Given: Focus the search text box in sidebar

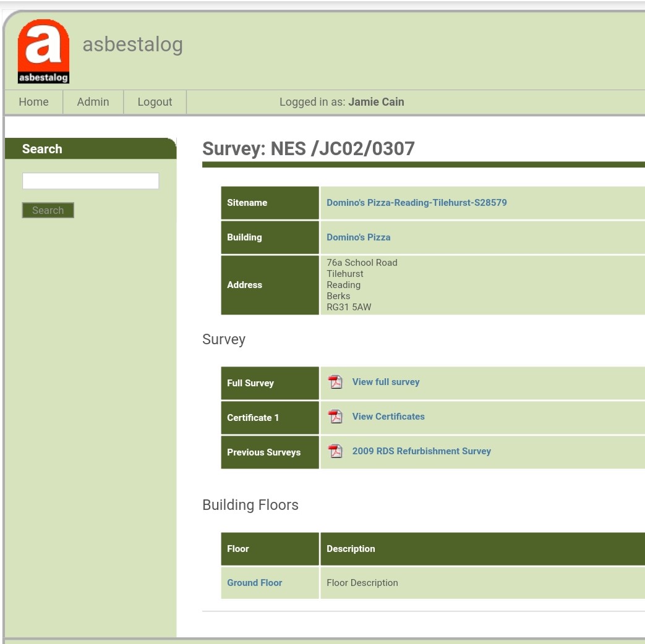Looking at the screenshot, I should 90,181.
